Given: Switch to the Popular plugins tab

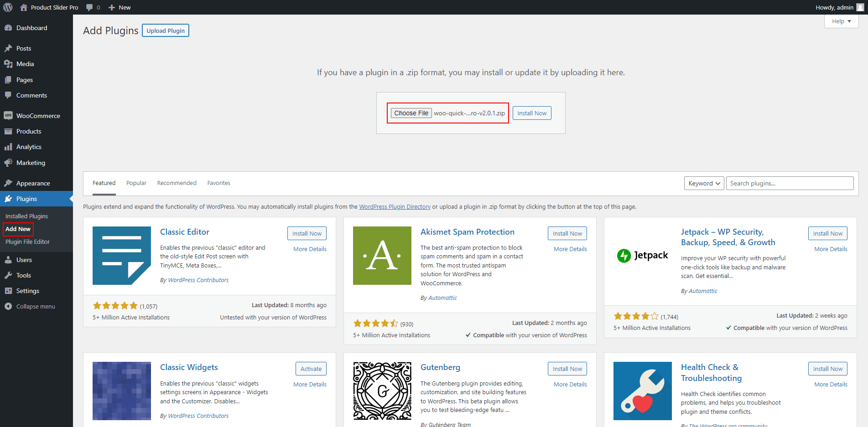Looking at the screenshot, I should 136,183.
